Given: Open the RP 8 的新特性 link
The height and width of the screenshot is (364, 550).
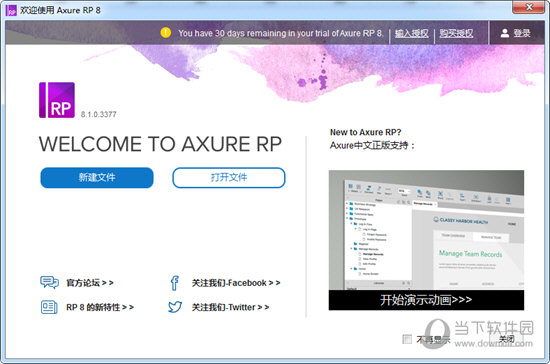Looking at the screenshot, I should pos(100,307).
